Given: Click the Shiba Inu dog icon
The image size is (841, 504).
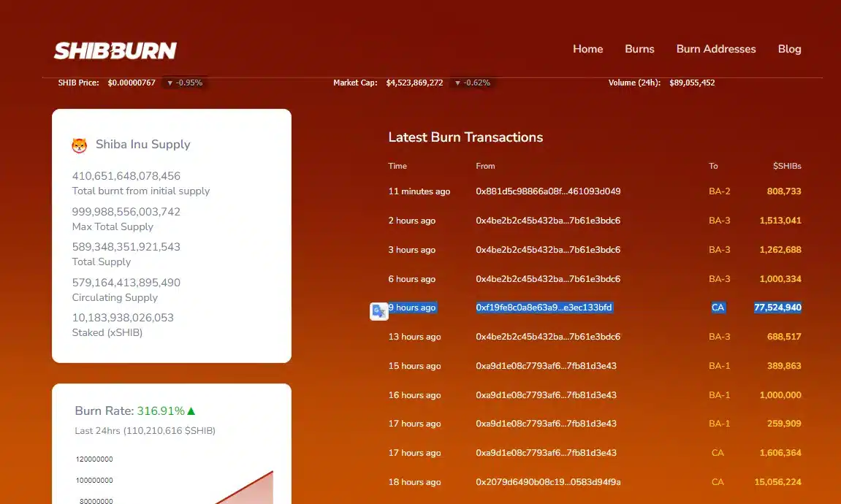Looking at the screenshot, I should pos(80,145).
